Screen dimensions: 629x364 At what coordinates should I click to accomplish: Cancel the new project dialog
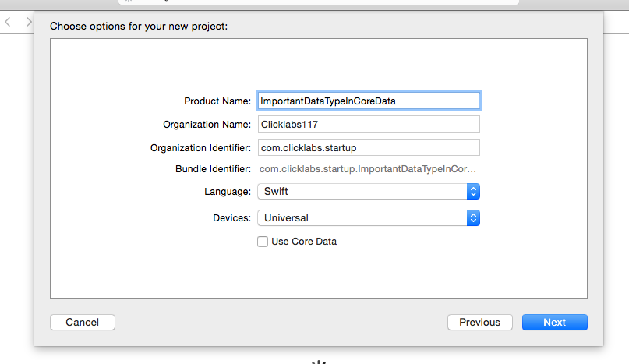click(82, 322)
